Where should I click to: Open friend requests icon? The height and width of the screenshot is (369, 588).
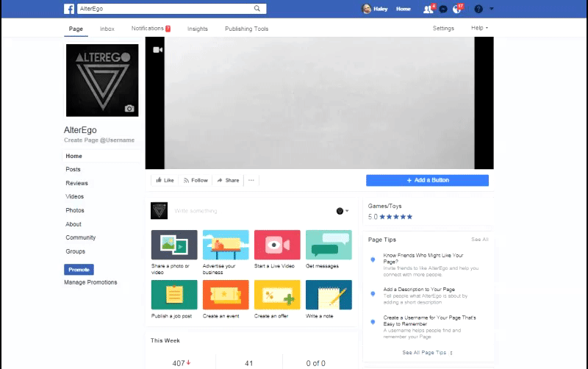(429, 9)
